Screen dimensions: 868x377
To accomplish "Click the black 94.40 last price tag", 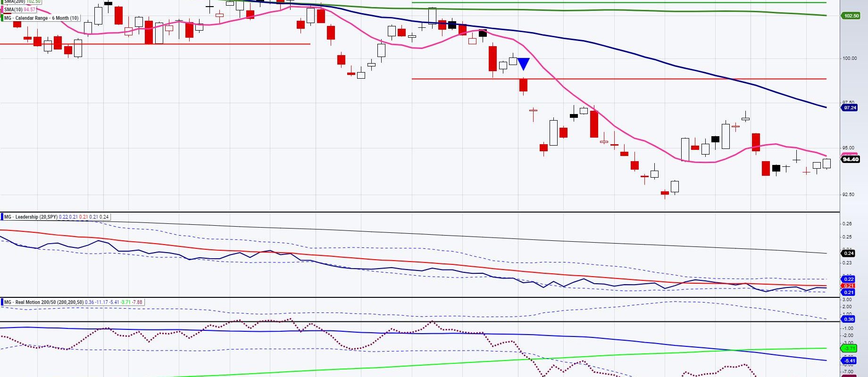I will click(x=851, y=159).
